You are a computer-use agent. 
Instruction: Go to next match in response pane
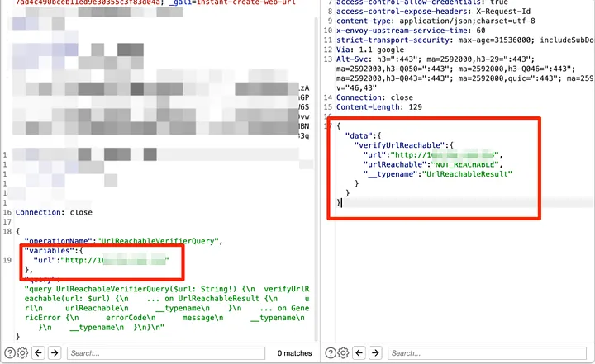pyautogui.click(x=375, y=353)
